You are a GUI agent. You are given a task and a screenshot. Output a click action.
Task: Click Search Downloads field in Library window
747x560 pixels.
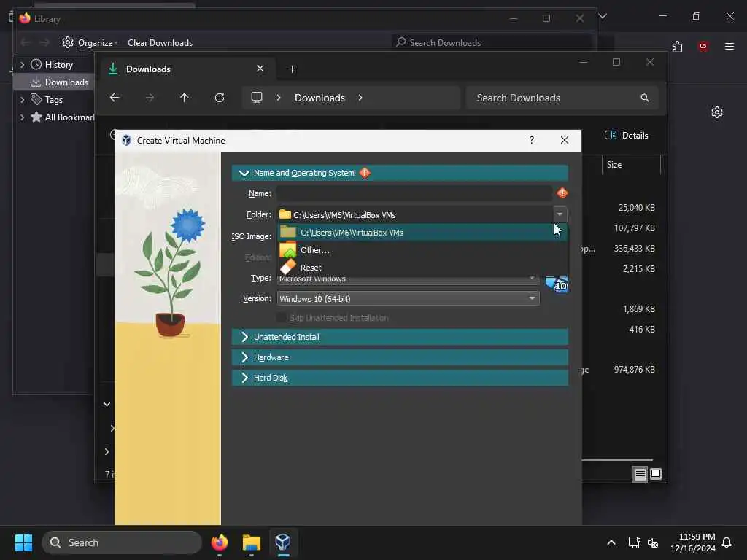491,42
